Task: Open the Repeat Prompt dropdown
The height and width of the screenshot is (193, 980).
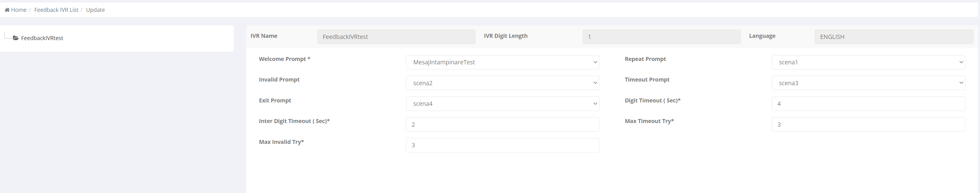Action: (x=868, y=62)
